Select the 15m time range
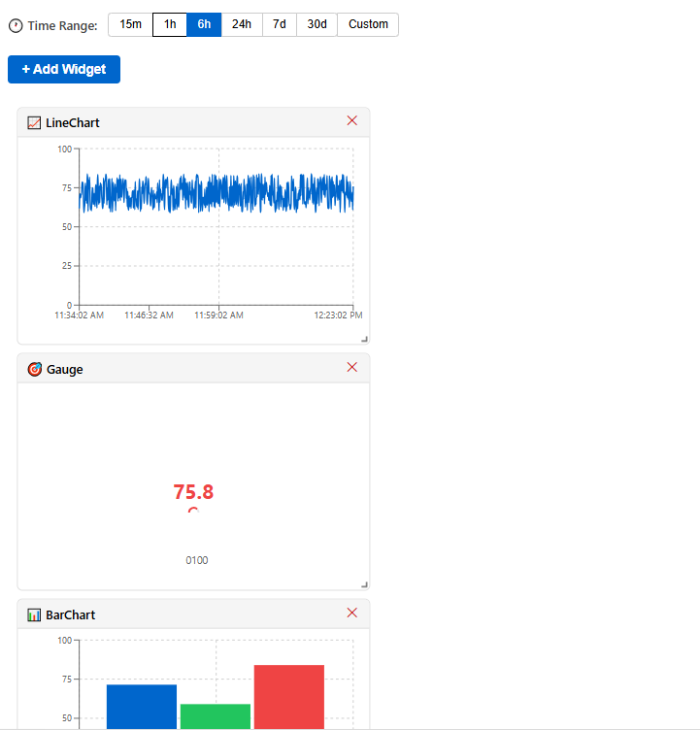This screenshot has height=730, width=700. (x=130, y=24)
